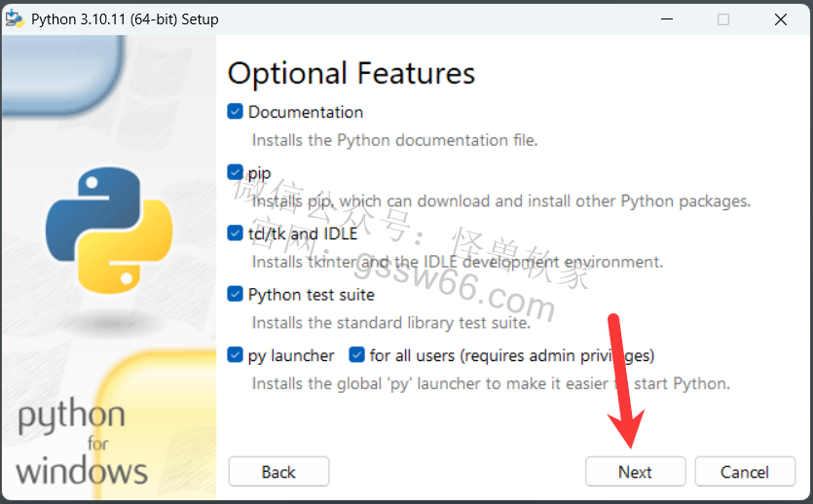
Task: Click the 'Installs the Python documentation file' description
Action: point(394,140)
